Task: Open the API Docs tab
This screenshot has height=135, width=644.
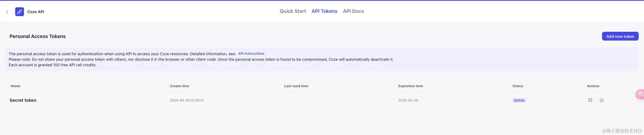Action: pos(353,11)
